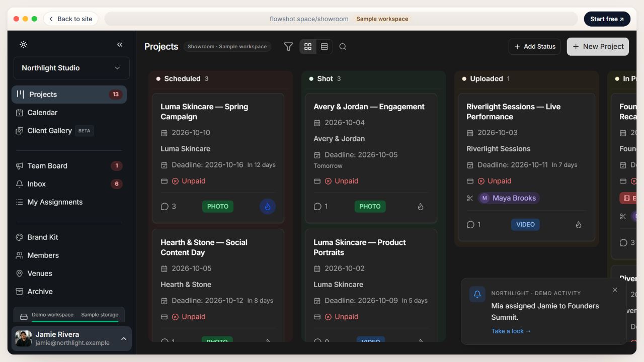Switch to board grid view
644x362 pixels.
[308, 47]
